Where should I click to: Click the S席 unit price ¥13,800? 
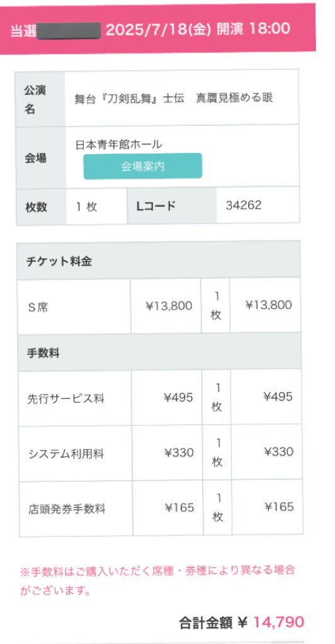point(169,306)
